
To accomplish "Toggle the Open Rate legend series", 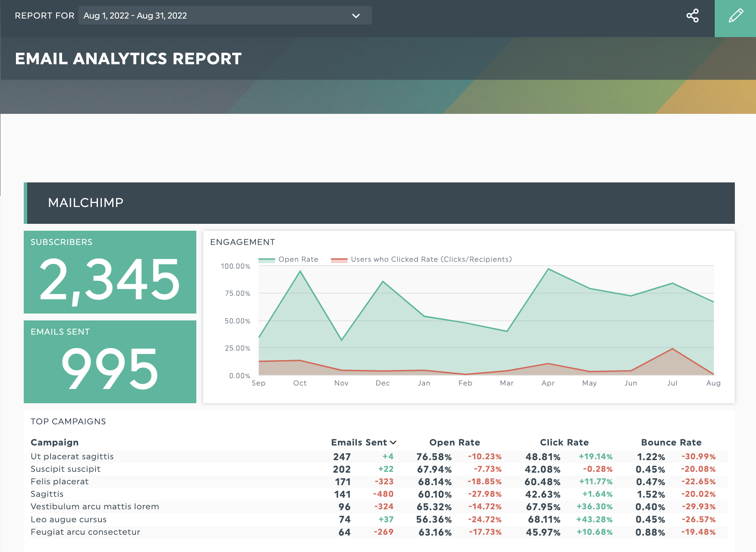I will pyautogui.click(x=298, y=259).
